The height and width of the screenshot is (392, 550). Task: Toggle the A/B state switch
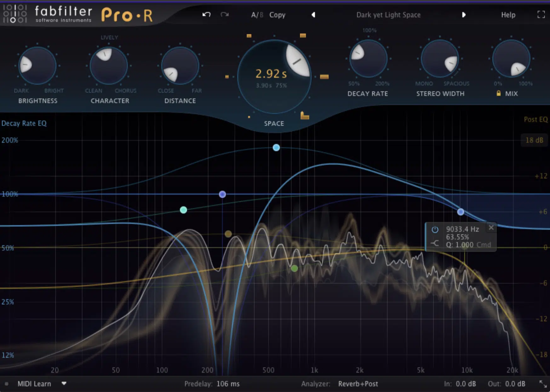click(257, 15)
